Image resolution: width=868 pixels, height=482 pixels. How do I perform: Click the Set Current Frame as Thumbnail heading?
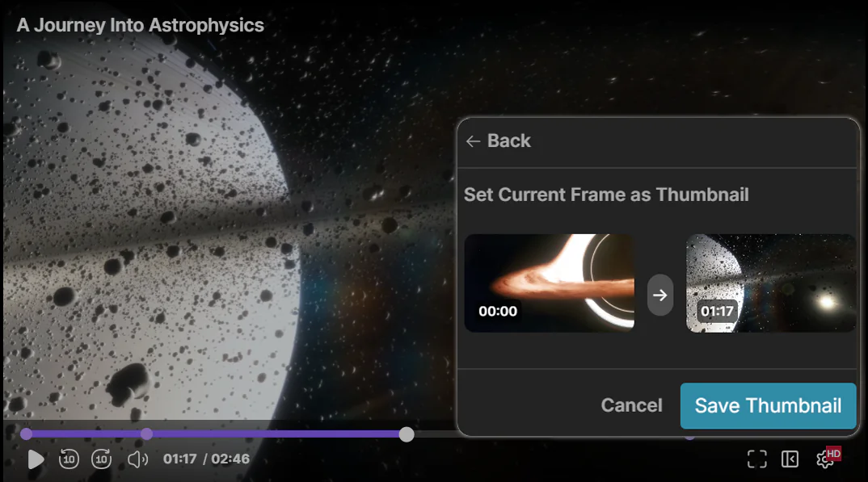pos(606,195)
